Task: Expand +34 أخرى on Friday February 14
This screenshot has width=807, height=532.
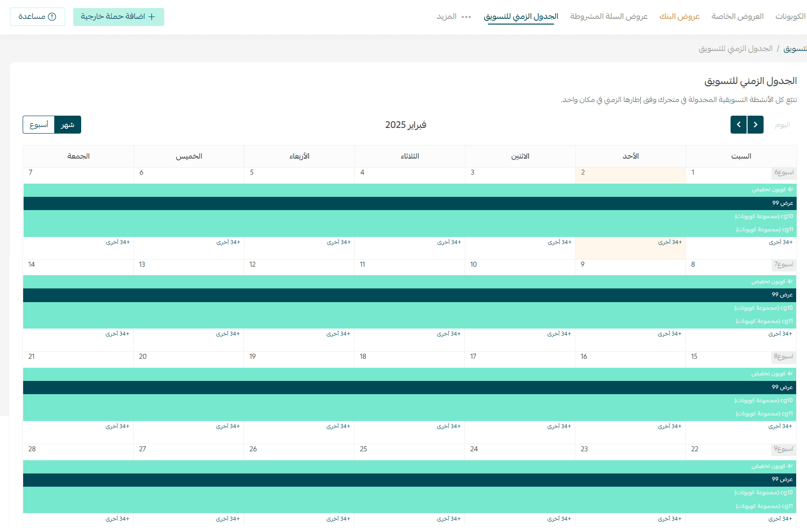Action: [x=118, y=334]
